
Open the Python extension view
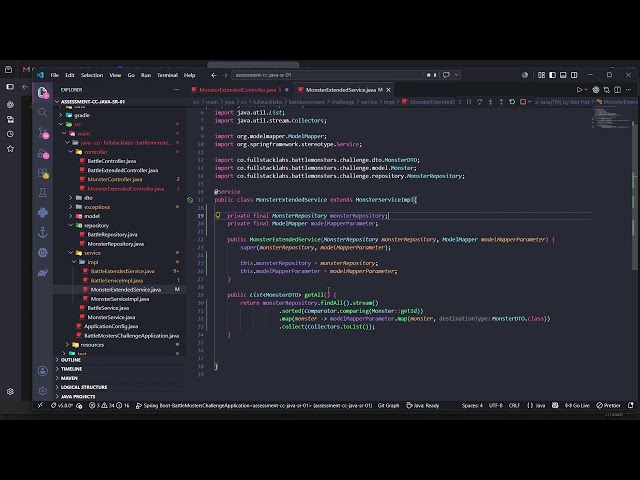coord(42,213)
